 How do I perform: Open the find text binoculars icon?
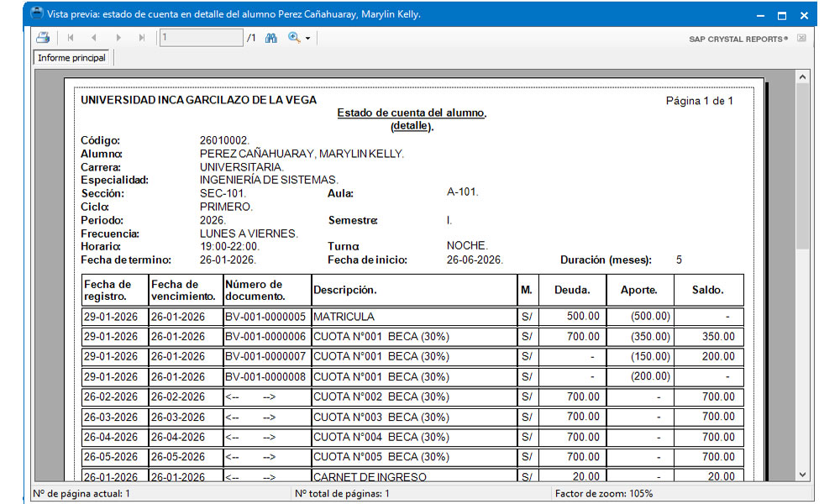click(271, 38)
